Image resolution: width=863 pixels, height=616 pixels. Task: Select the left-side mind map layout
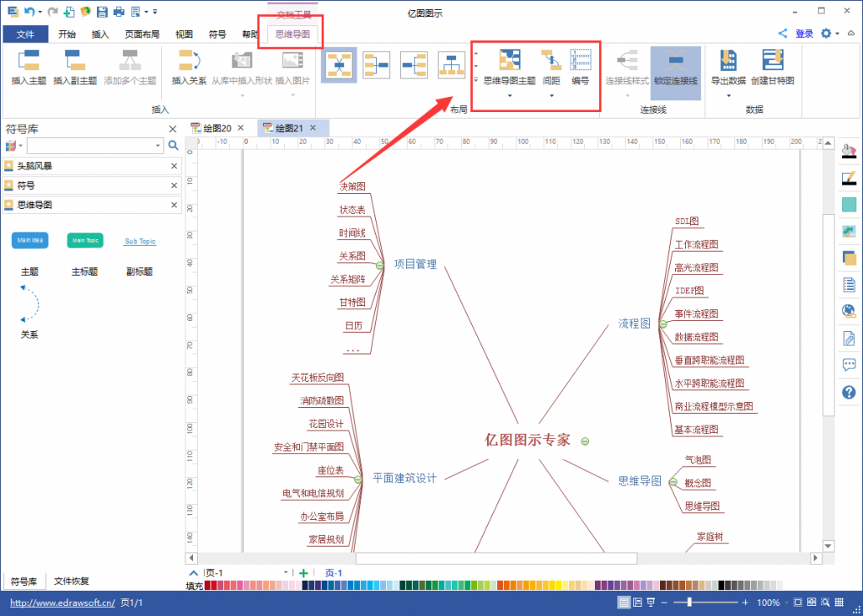(377, 65)
